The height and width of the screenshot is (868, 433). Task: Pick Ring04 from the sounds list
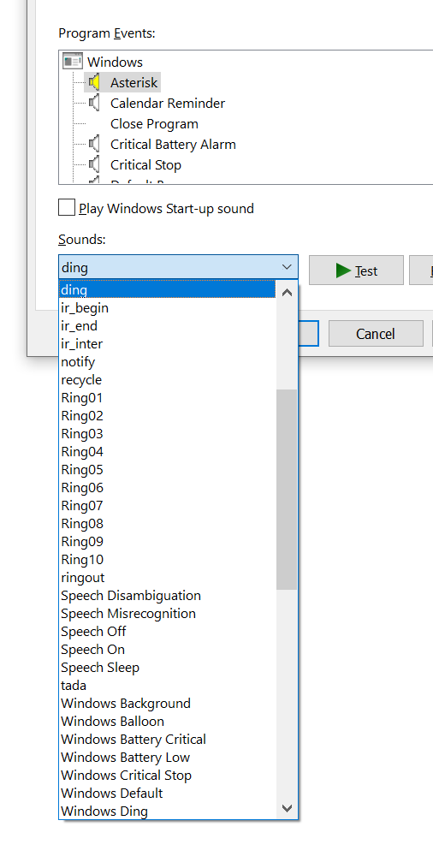[x=167, y=452]
